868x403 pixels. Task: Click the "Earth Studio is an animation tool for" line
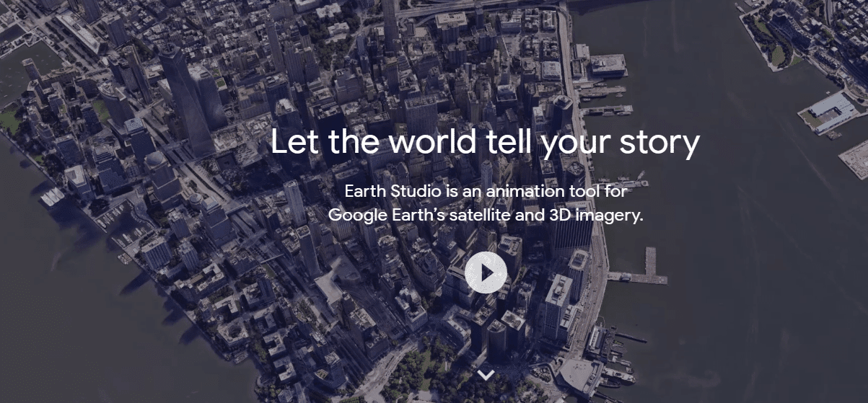point(486,192)
